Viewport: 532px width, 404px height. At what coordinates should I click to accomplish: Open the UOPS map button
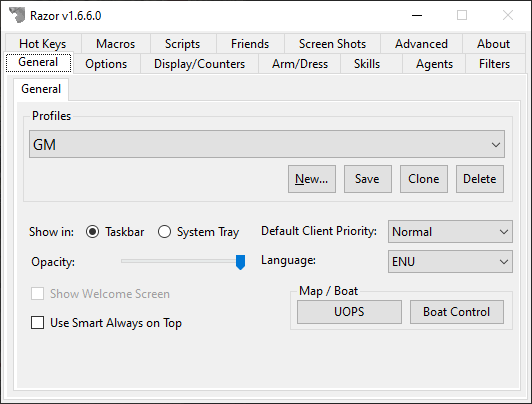(x=349, y=312)
